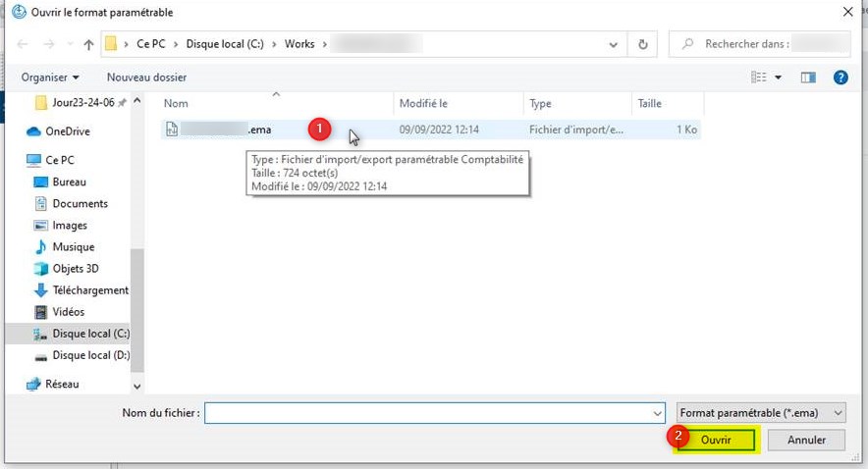
Task: Select the .ema file icon
Action: click(x=172, y=129)
